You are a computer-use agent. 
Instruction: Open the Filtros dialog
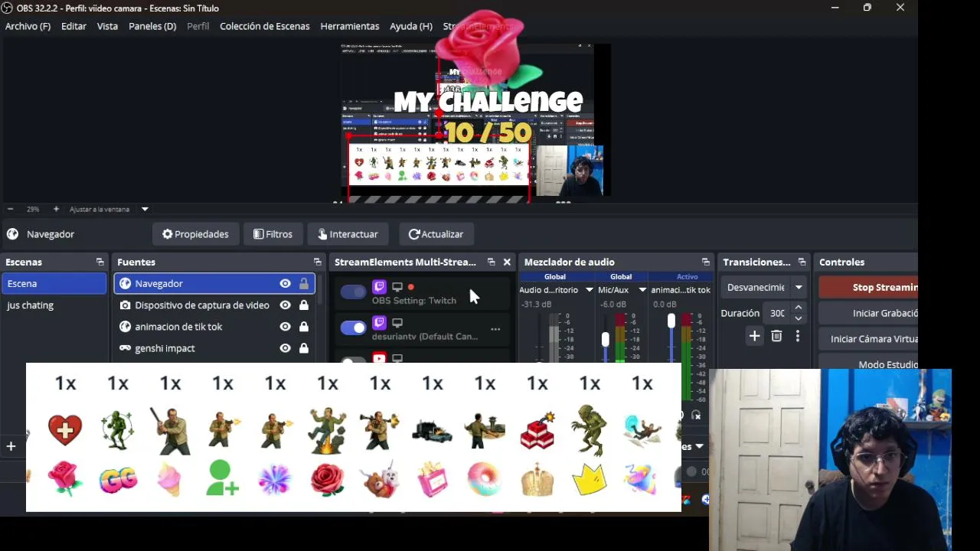[273, 234]
